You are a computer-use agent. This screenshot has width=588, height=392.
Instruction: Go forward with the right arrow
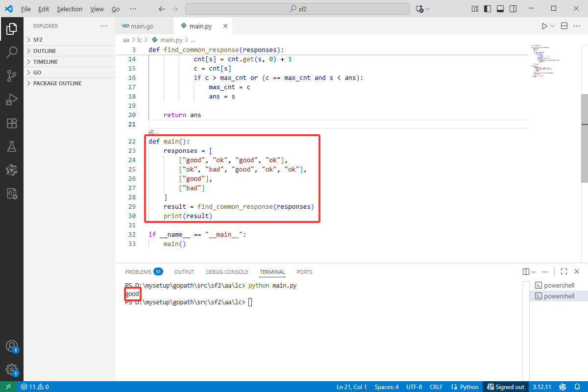(x=175, y=9)
